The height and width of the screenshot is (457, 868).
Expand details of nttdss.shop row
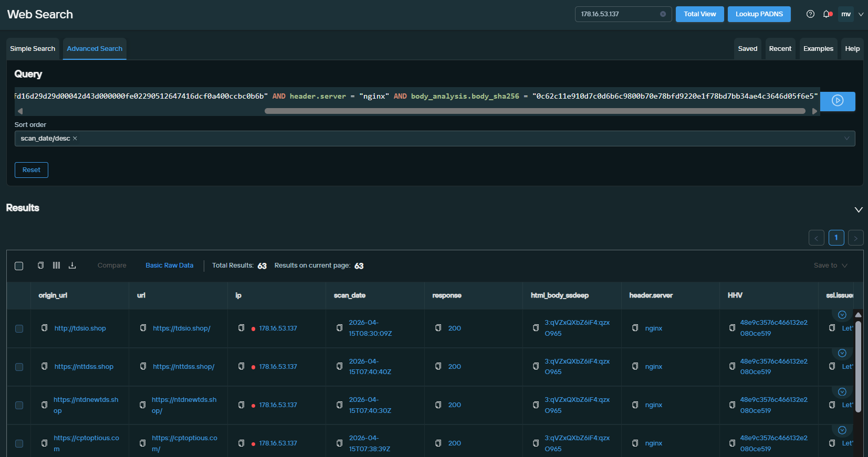(842, 353)
